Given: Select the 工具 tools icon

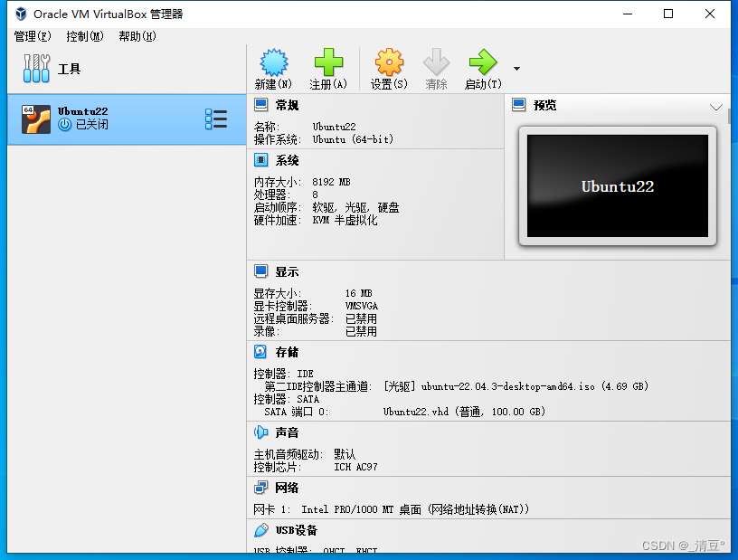Looking at the screenshot, I should pos(36,68).
